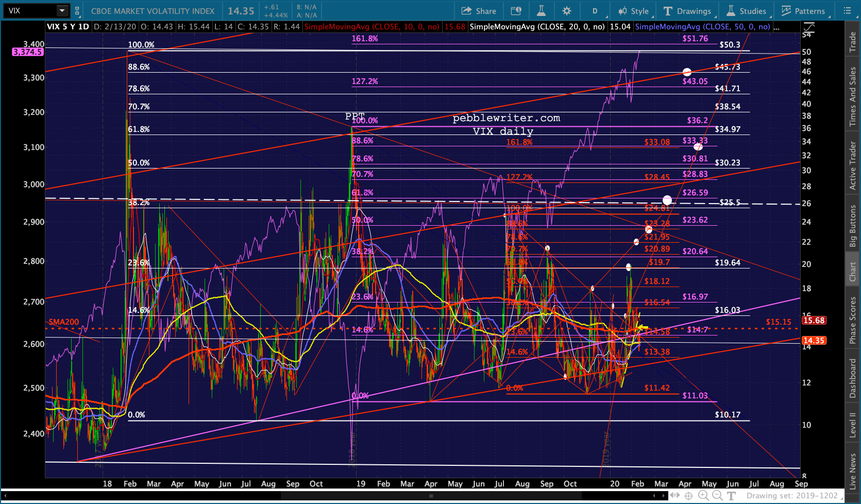The image size is (861, 504).
Task: Click the $10.17 fib level label
Action: tap(727, 415)
